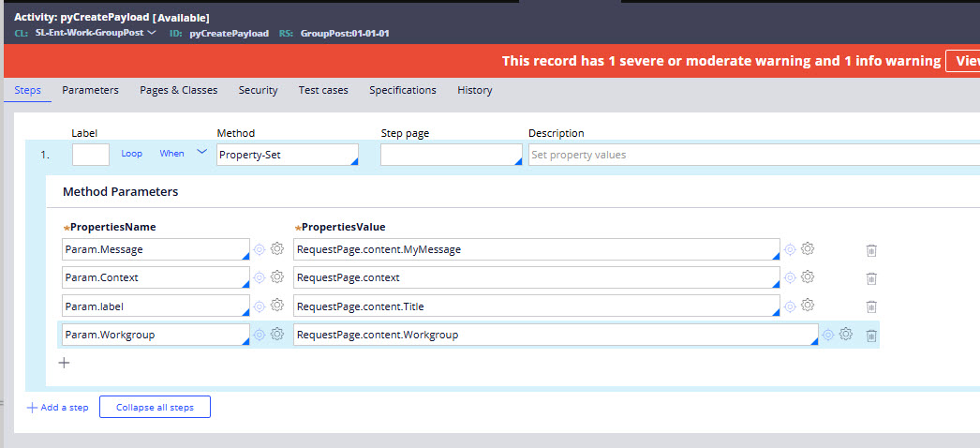This screenshot has height=448, width=980.
Task: Click the step Label input field
Action: [91, 155]
